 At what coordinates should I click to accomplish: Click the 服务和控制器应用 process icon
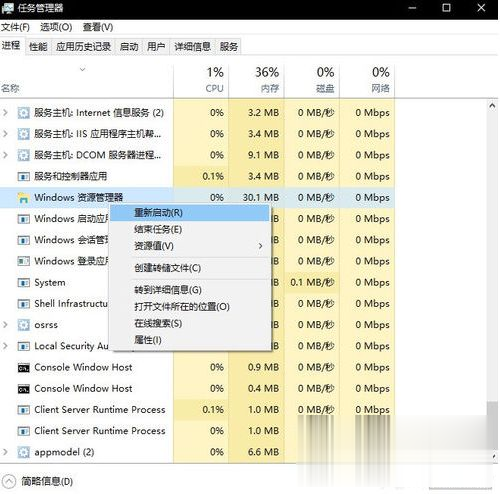pyautogui.click(x=23, y=176)
